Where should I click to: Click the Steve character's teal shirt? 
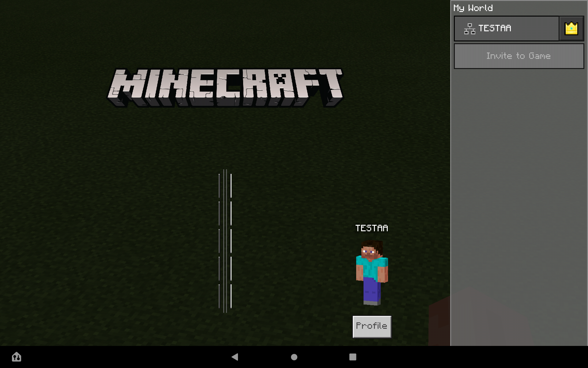click(x=371, y=268)
